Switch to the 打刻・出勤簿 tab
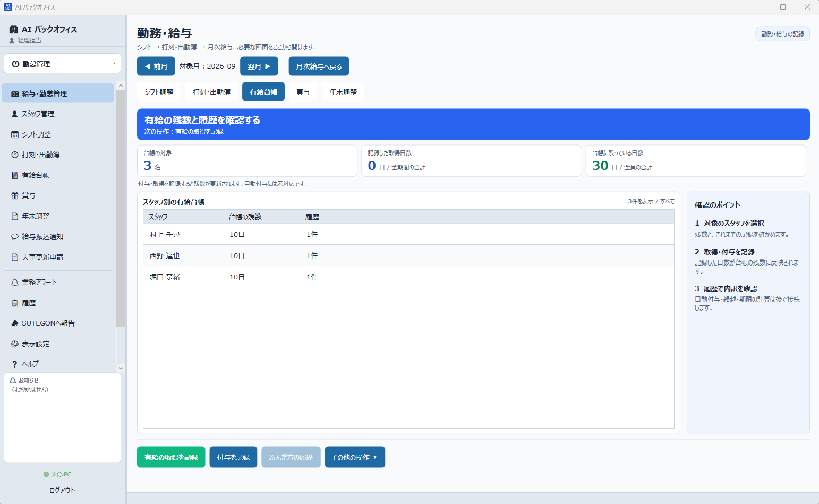The image size is (819, 504). pyautogui.click(x=211, y=92)
